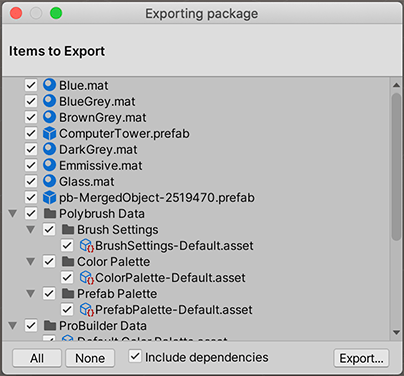The width and height of the screenshot is (404, 376).
Task: Click the Color Palette folder icon
Action: click(x=68, y=261)
